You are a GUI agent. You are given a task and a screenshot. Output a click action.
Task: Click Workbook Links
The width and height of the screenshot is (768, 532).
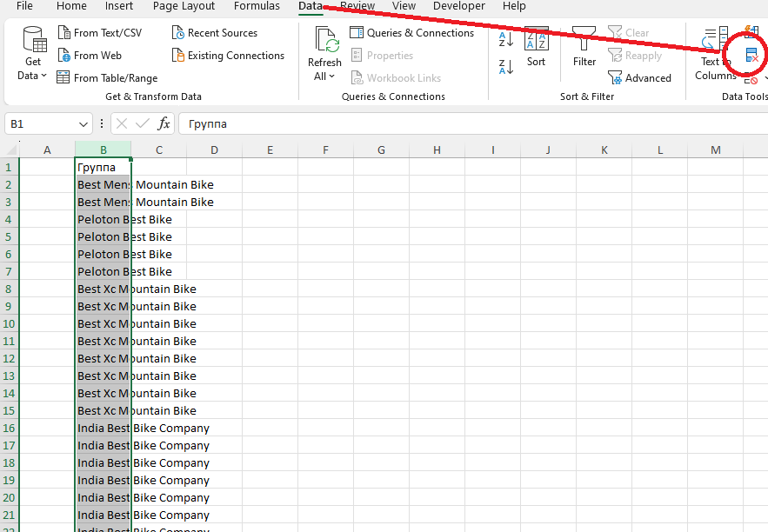pyautogui.click(x=396, y=78)
